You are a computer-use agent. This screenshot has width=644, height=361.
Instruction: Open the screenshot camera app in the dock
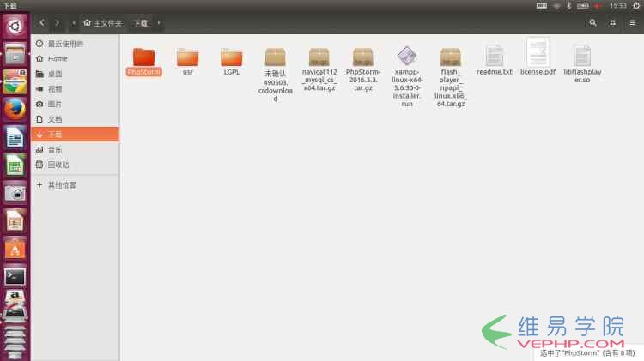(15, 193)
